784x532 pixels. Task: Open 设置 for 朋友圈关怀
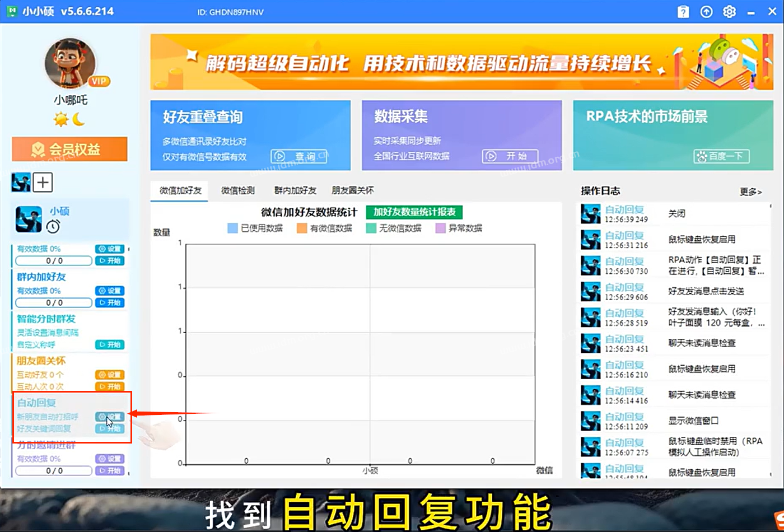[110, 375]
